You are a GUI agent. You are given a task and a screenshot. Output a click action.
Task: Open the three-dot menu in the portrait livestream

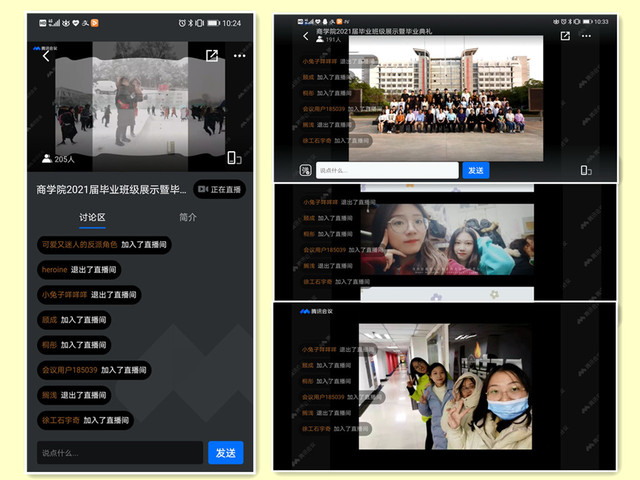pyautogui.click(x=240, y=56)
